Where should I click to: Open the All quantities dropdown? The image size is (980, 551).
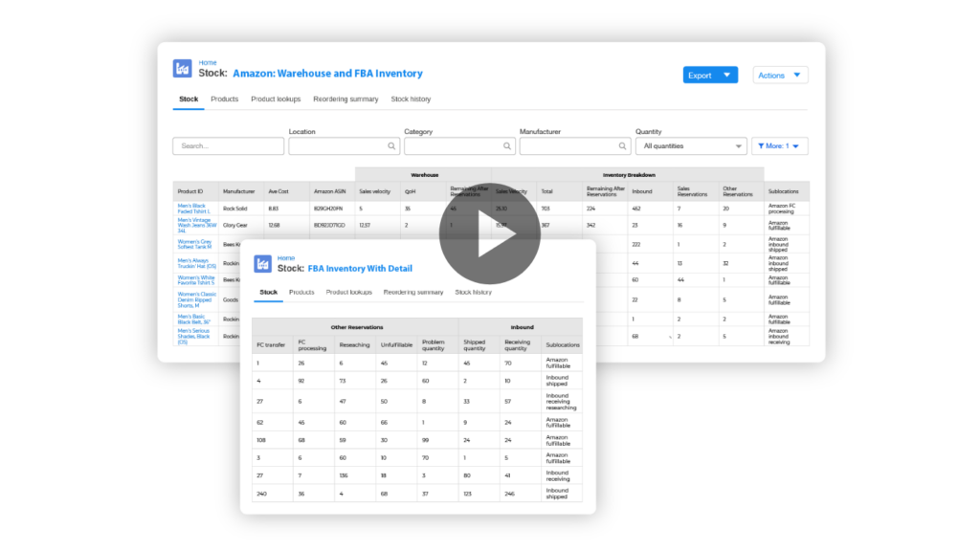[x=691, y=145]
